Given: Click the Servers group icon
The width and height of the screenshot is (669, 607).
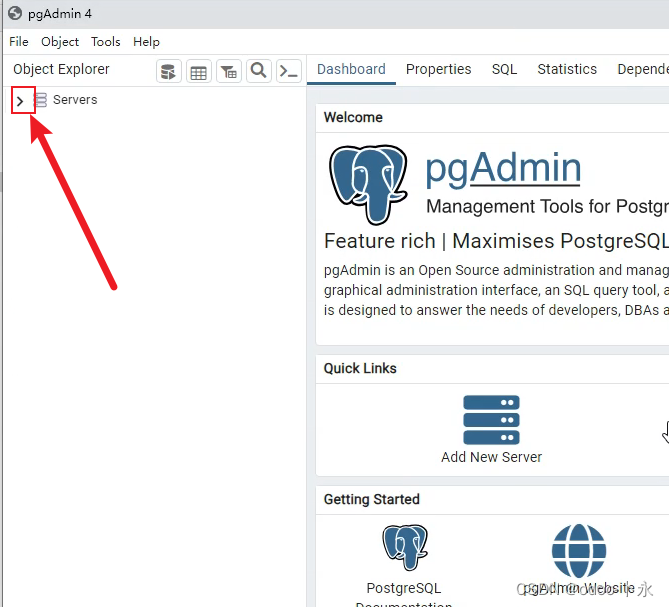Looking at the screenshot, I should (x=41, y=100).
